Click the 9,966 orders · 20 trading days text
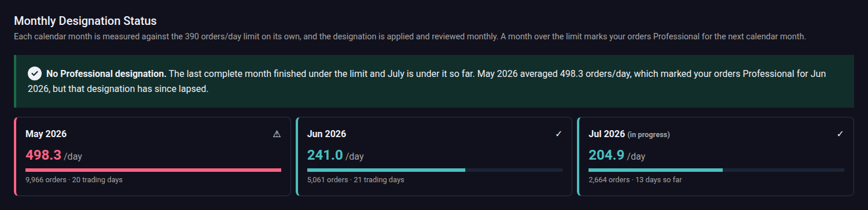The width and height of the screenshot is (868, 210). pyautogui.click(x=74, y=180)
